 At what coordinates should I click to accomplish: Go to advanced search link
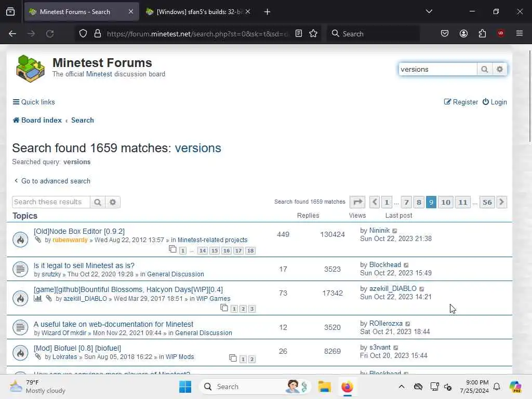click(x=52, y=181)
